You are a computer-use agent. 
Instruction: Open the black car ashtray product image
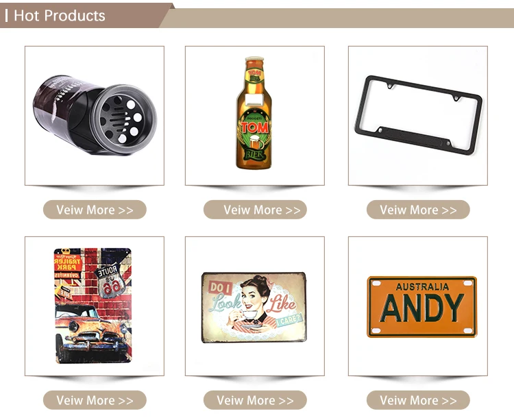[95, 116]
